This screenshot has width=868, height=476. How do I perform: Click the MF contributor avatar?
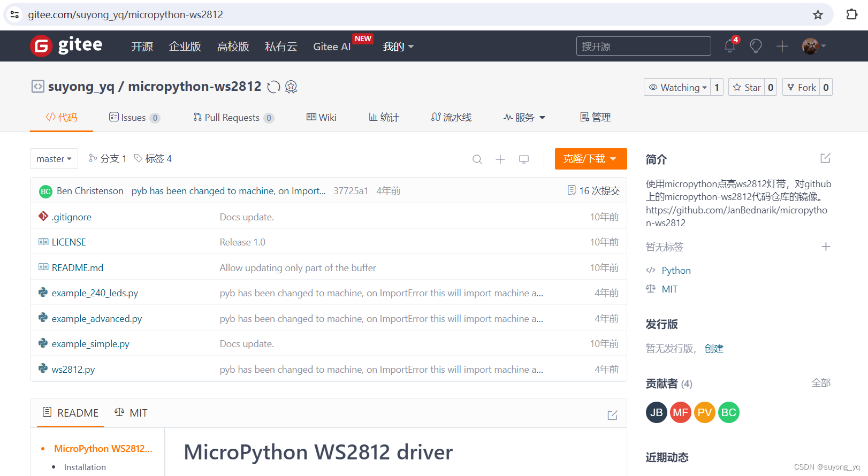pos(681,412)
